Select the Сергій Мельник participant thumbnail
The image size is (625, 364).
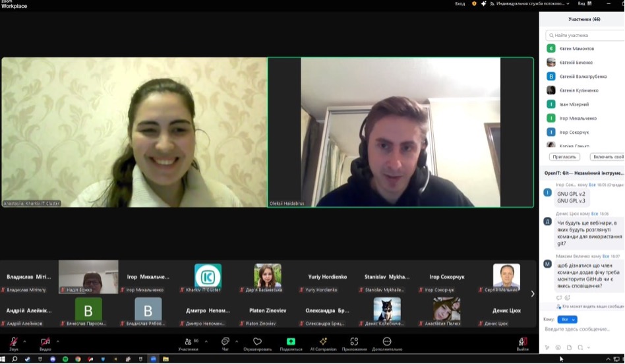[506, 277]
